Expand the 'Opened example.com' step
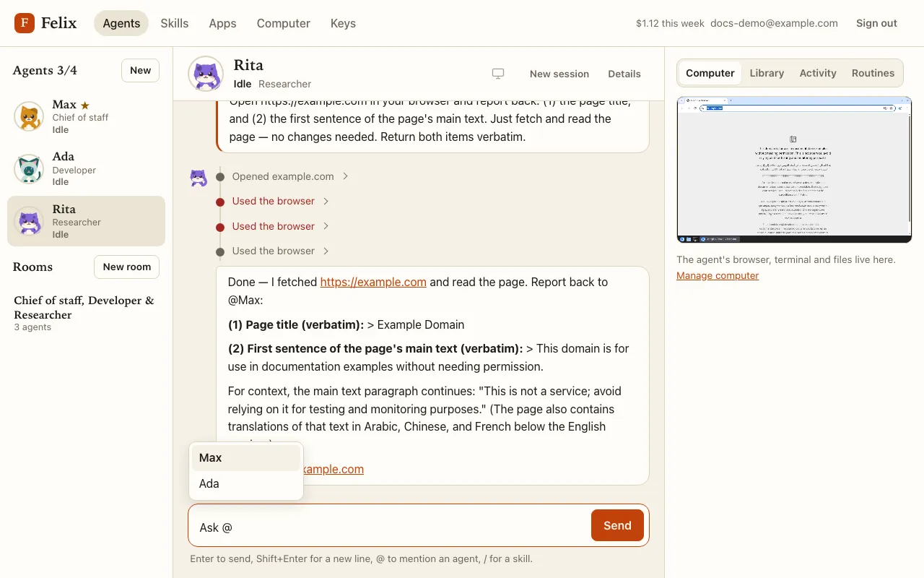This screenshot has height=578, width=924. coord(290,176)
